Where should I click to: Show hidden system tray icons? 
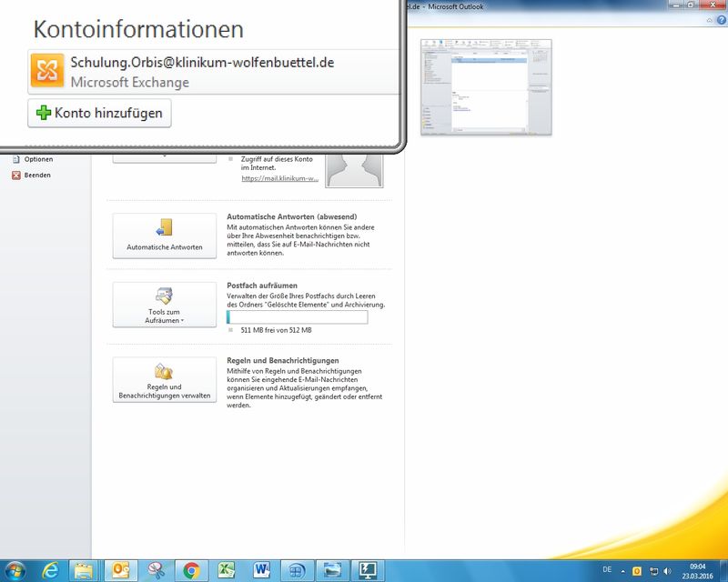tap(623, 570)
